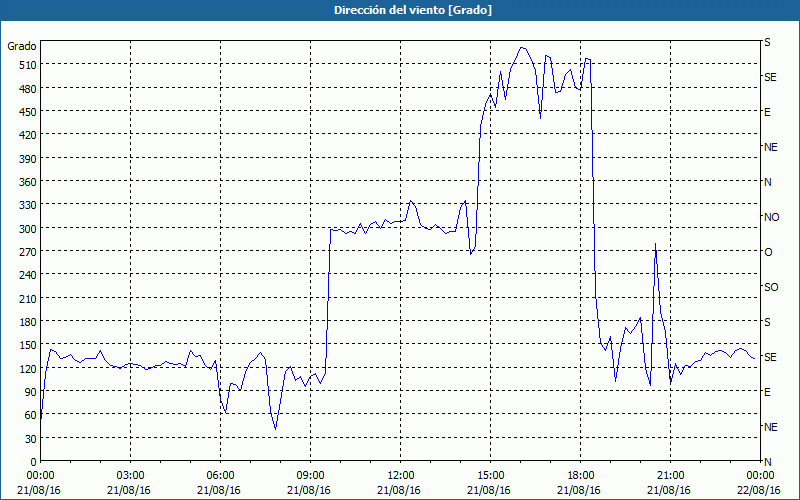Click the 300 y-axis tick label

[28, 229]
